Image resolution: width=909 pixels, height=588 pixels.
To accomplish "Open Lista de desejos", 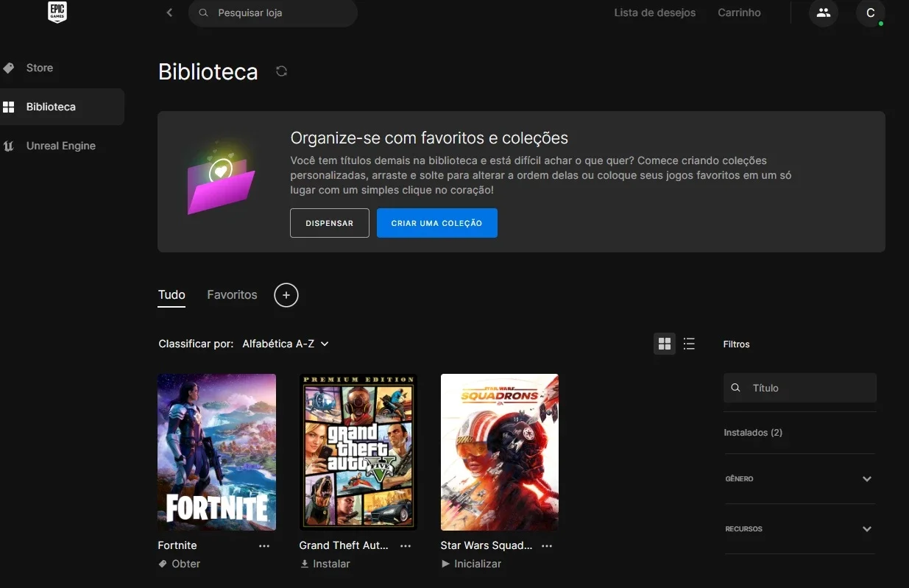I will [655, 13].
